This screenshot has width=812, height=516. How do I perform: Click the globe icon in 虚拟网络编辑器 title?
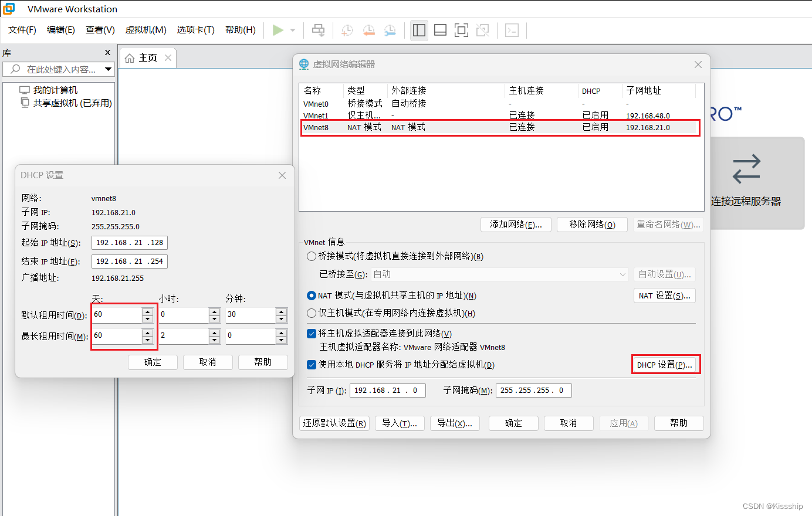304,64
